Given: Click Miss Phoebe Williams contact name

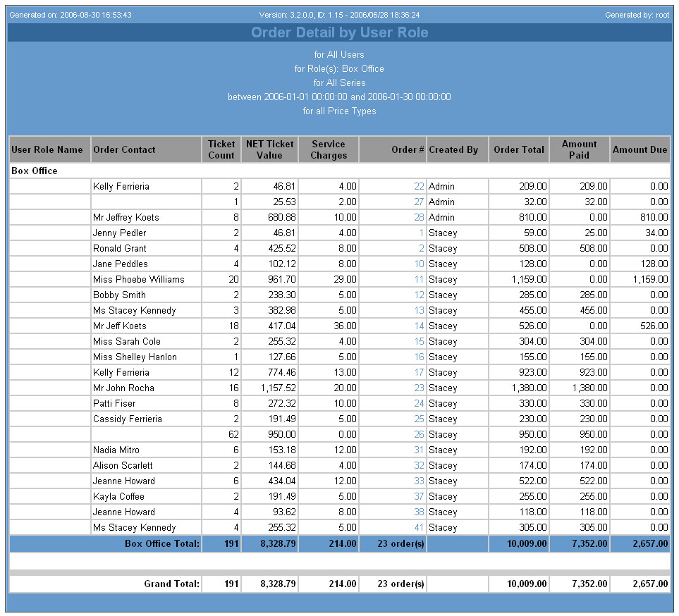Looking at the screenshot, I should point(139,280).
